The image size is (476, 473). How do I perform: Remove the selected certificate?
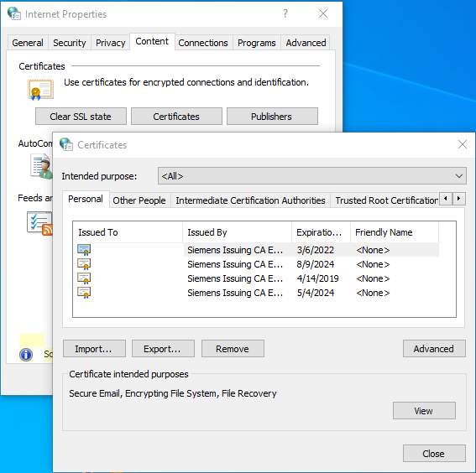pos(233,349)
